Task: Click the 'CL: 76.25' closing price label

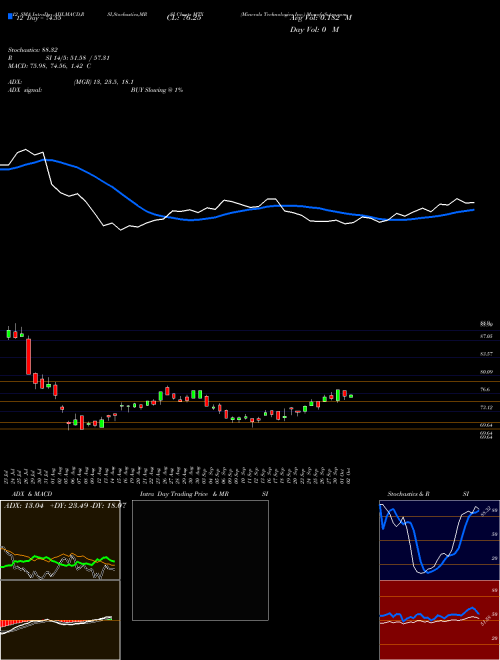Action: pyautogui.click(x=184, y=18)
